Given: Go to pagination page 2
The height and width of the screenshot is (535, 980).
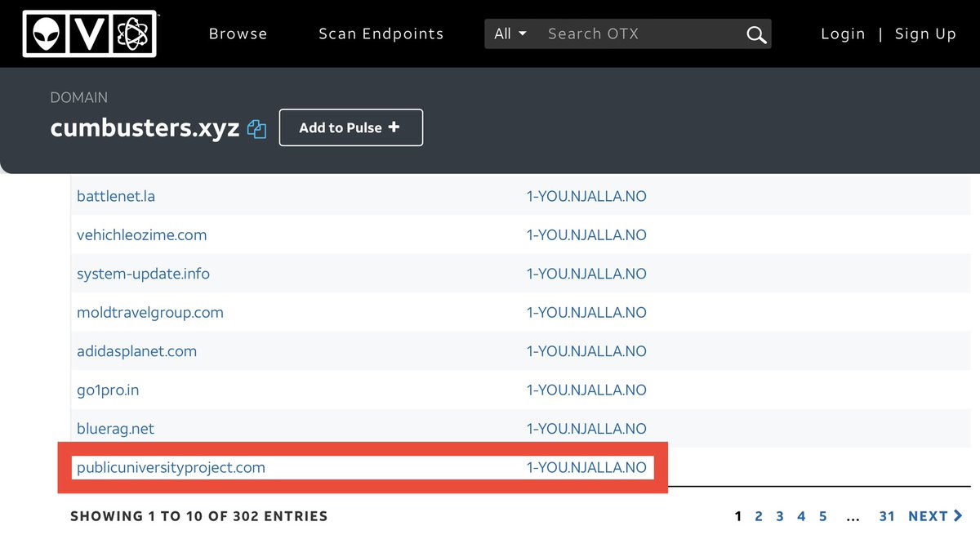Looking at the screenshot, I should click(759, 516).
